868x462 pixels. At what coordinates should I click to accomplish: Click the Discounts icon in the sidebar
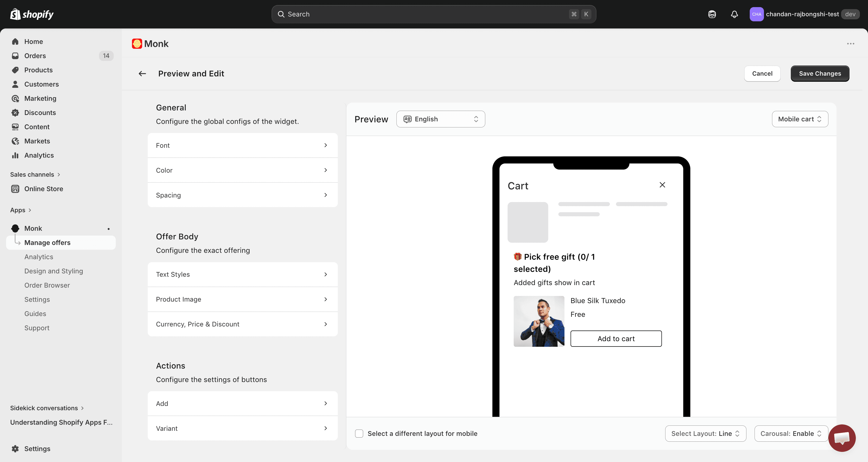[x=15, y=112]
